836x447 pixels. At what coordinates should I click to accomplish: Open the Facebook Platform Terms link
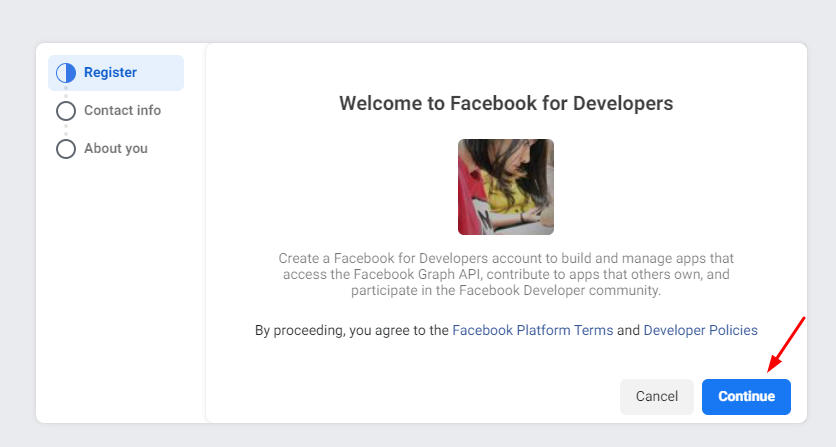[x=533, y=330]
